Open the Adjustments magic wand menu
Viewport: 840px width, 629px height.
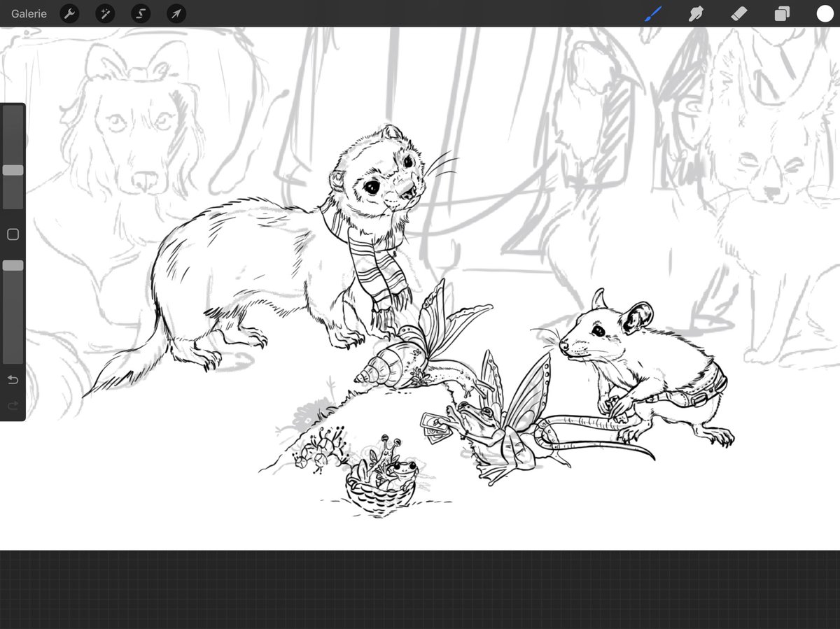click(105, 13)
